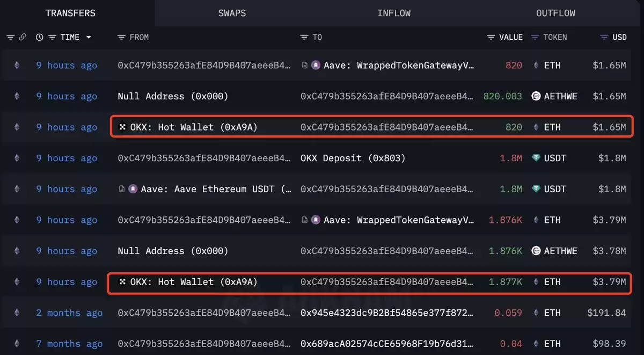Open the '2 months ago' transaction link
The width and height of the screenshot is (644, 355).
pyautogui.click(x=69, y=313)
